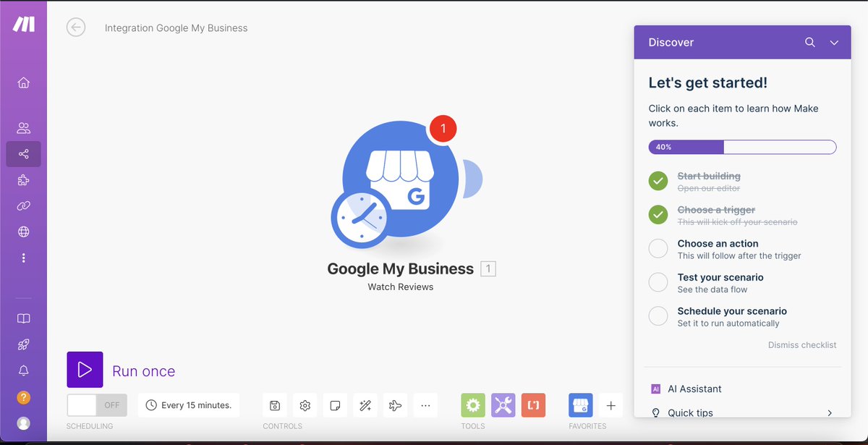Open Webhooks globe icon
The image size is (868, 445).
23,232
